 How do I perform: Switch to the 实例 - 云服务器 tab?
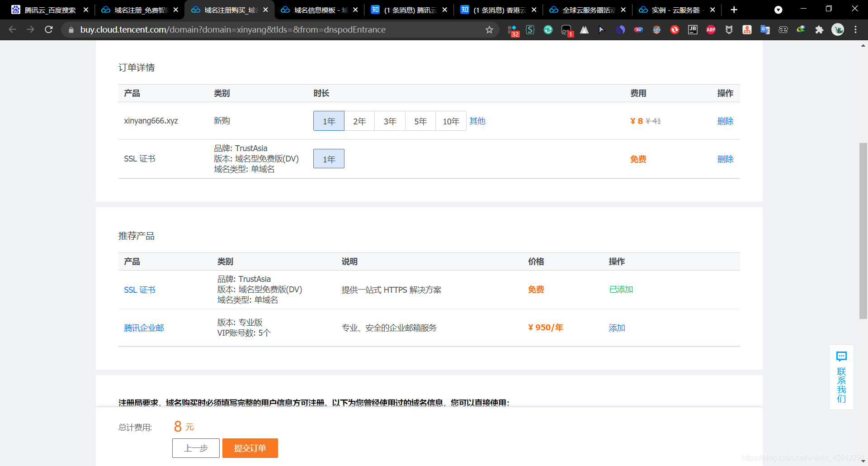coord(677,10)
